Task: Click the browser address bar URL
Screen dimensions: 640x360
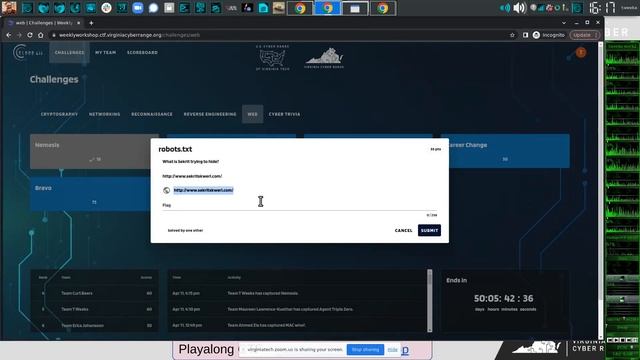Action: point(129,35)
